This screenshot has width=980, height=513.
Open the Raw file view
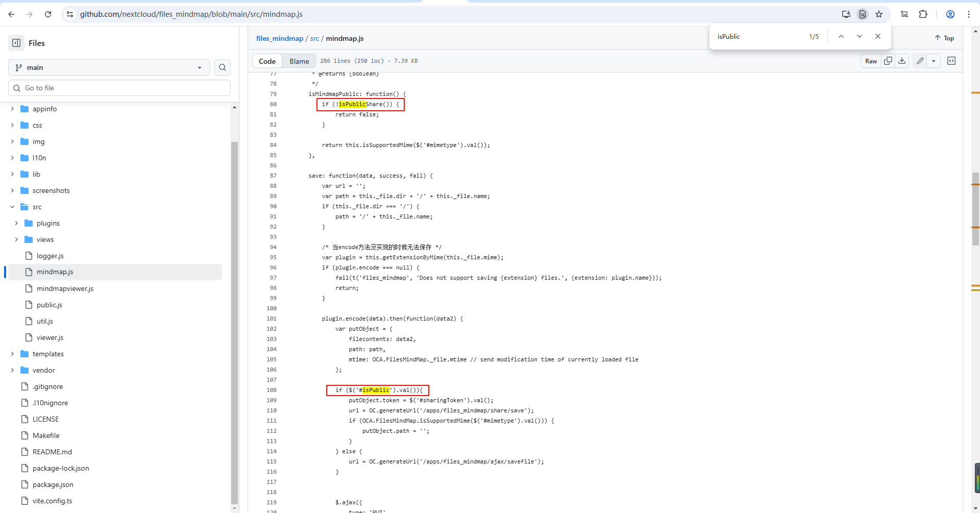[871, 61]
